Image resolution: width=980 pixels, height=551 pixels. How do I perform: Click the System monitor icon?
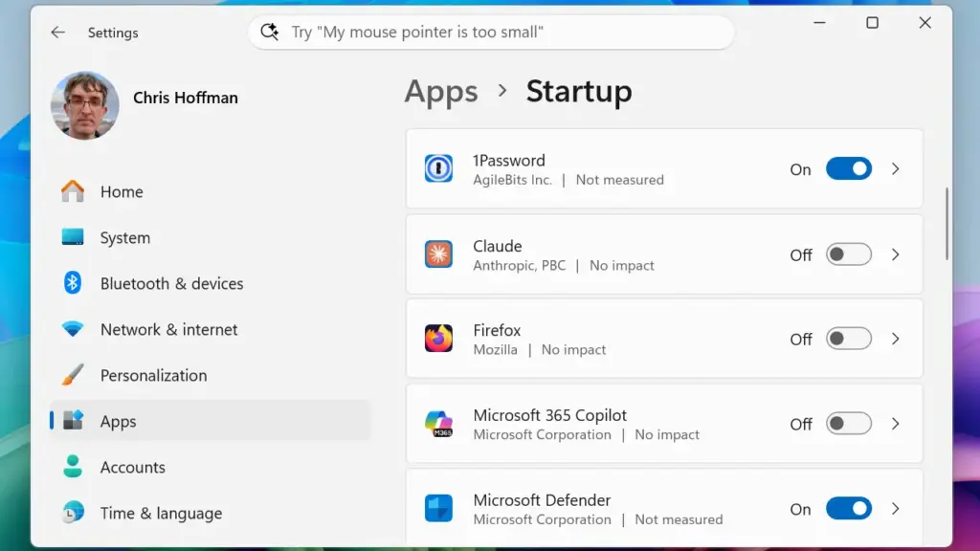point(73,237)
